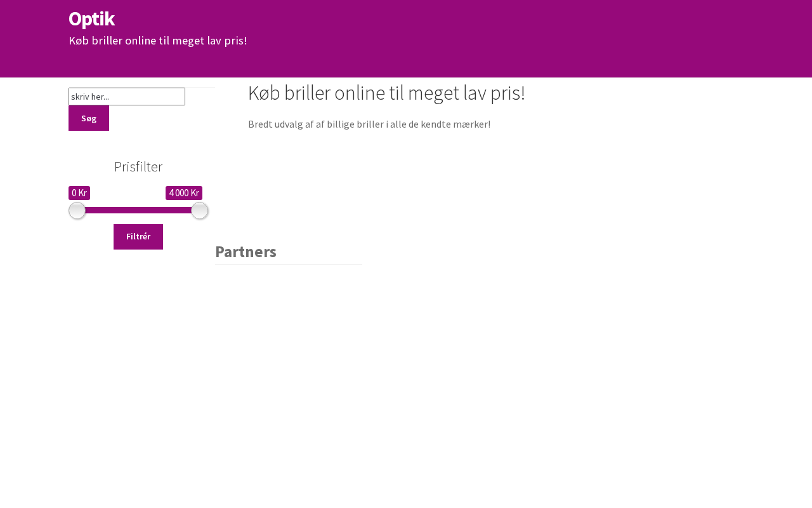Focus the 'skriv her...' search field

coord(127,97)
